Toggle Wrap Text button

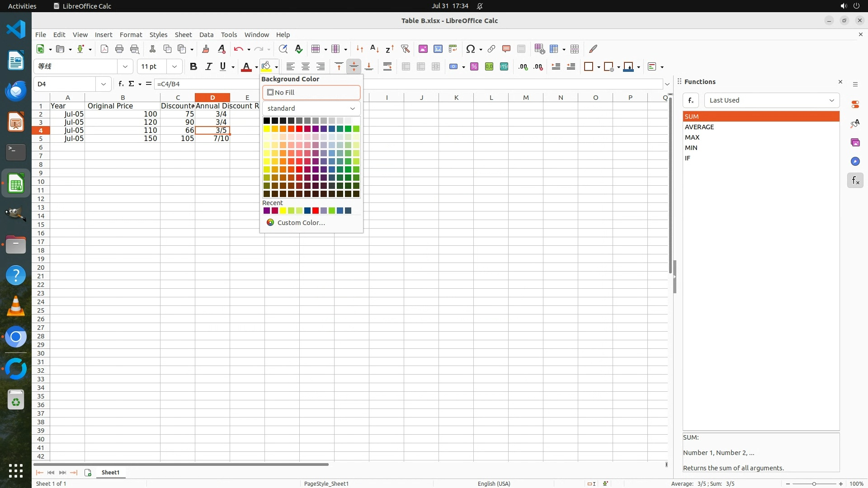point(387,66)
